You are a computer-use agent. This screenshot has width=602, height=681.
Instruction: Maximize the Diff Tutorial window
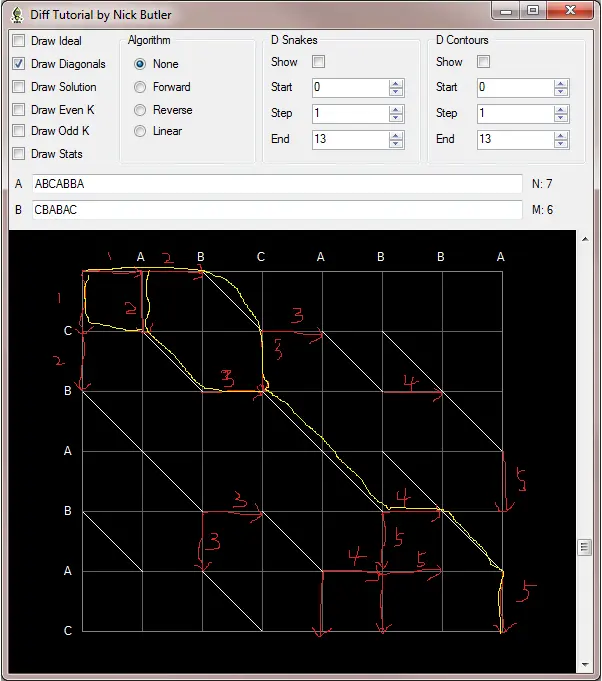[533, 11]
